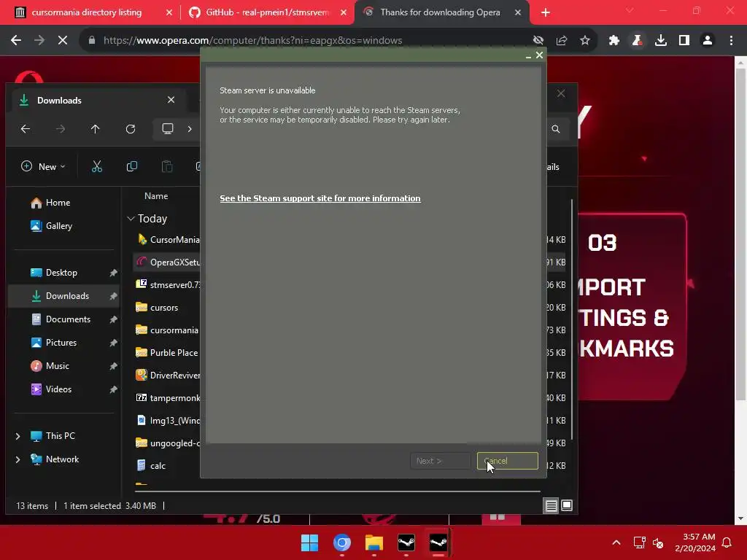Select the CursorMania file
This screenshot has height=560, width=747.
[x=167, y=239]
